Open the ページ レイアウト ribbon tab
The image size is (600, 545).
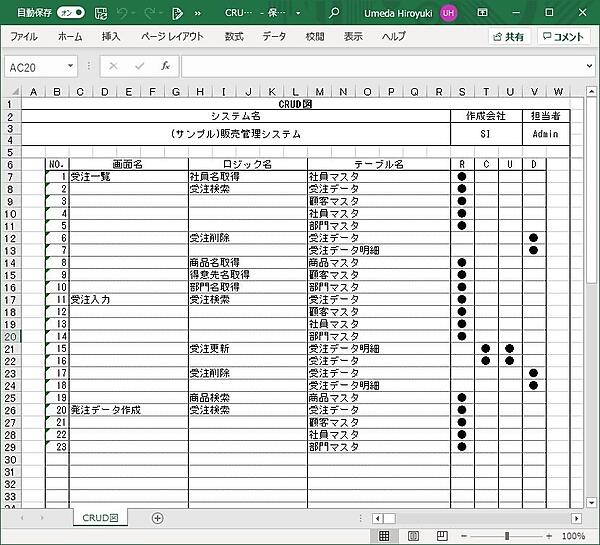pyautogui.click(x=172, y=37)
